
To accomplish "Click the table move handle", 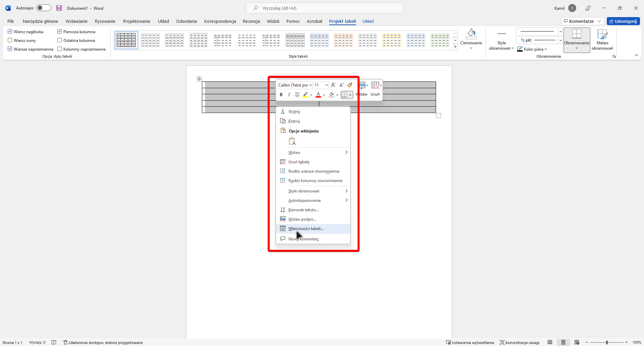I will (199, 79).
